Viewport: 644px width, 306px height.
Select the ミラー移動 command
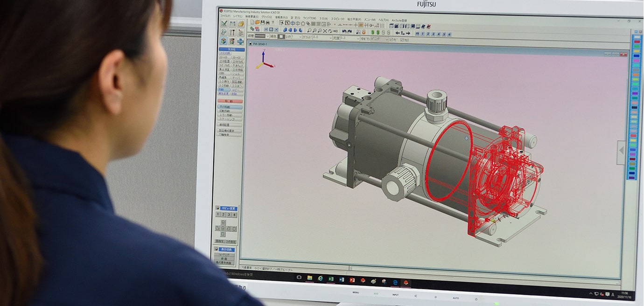231,115
